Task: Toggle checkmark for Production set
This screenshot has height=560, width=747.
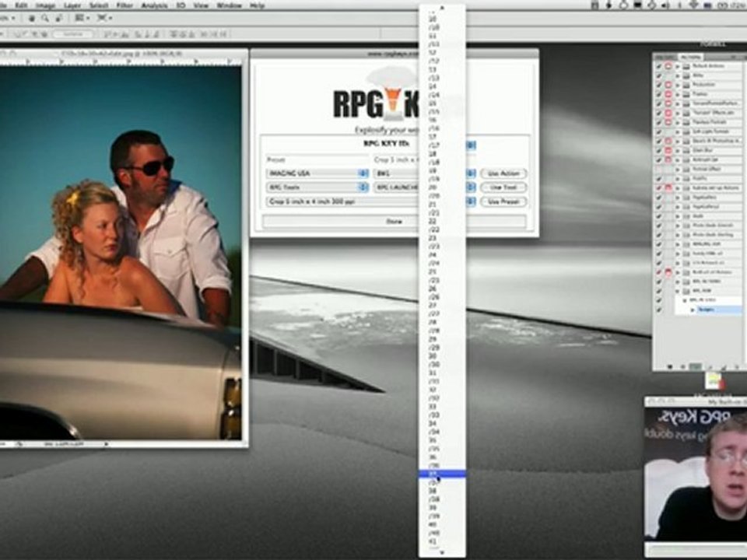Action: pyautogui.click(x=659, y=85)
